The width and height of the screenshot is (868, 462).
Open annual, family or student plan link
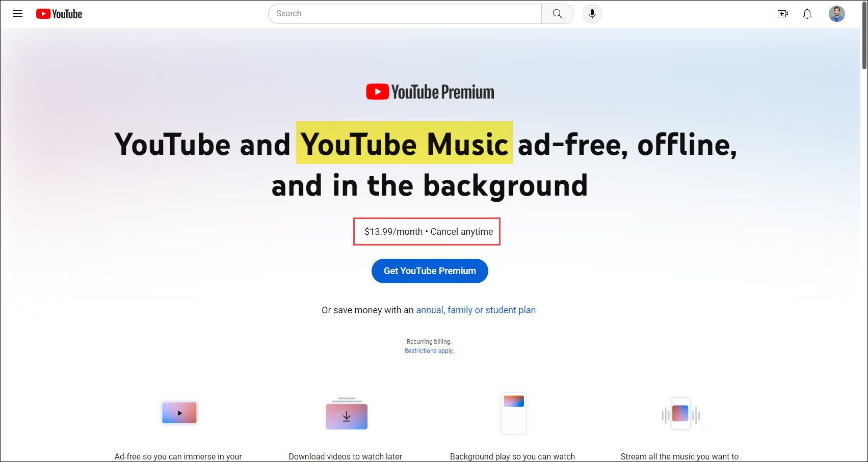tap(476, 310)
